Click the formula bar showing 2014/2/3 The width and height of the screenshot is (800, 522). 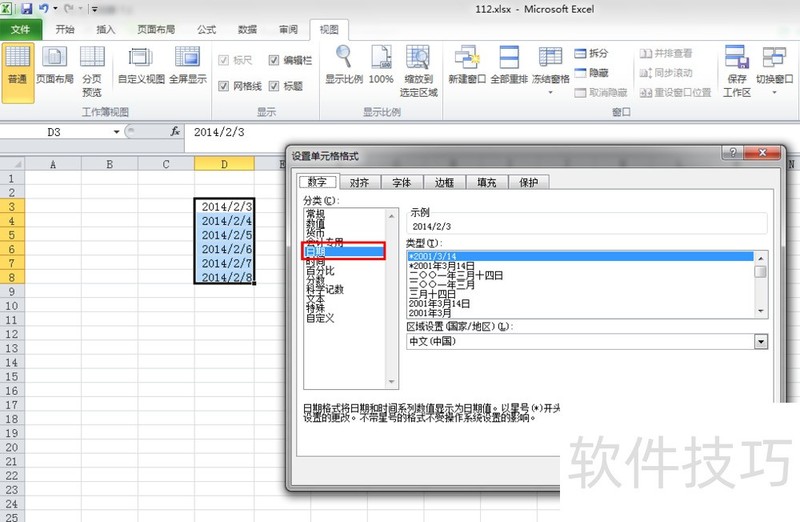tap(490, 132)
